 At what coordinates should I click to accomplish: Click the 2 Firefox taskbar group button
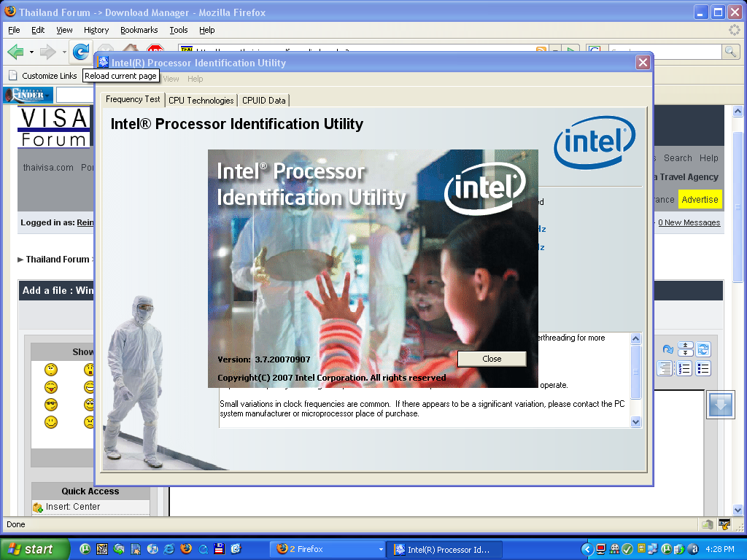tap(329, 549)
